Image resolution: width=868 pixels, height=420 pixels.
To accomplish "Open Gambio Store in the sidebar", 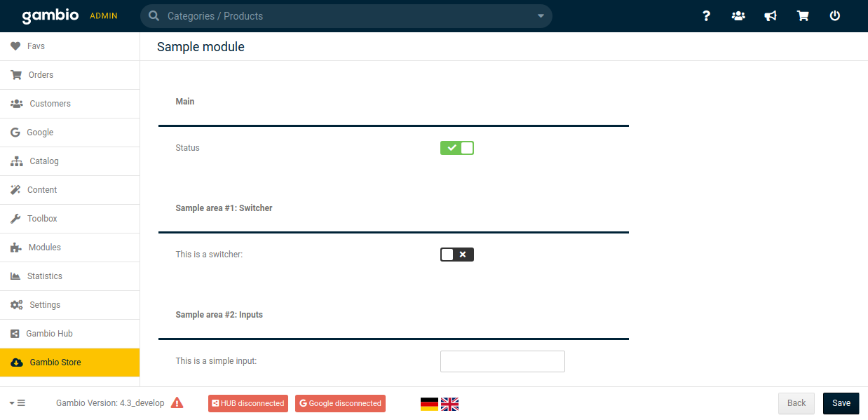I will 55,363.
